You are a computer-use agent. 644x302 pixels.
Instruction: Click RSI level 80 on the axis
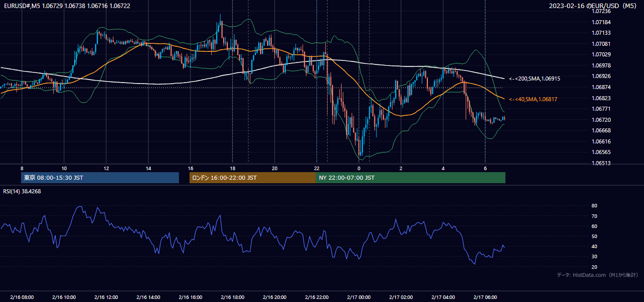[594, 206]
